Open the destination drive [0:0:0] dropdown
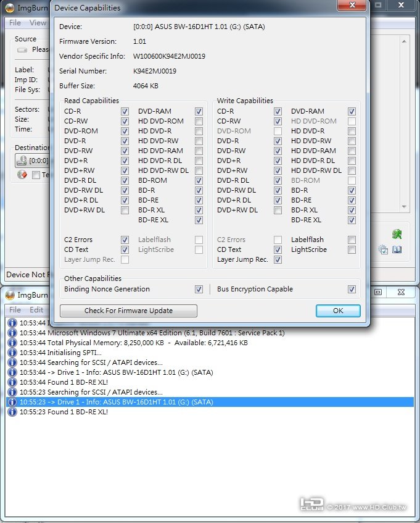The image size is (420, 523). (32, 161)
